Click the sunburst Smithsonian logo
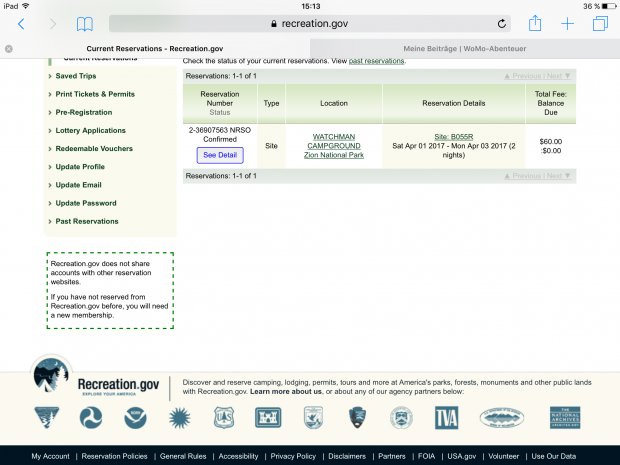Image resolution: width=620 pixels, height=465 pixels. tap(180, 418)
